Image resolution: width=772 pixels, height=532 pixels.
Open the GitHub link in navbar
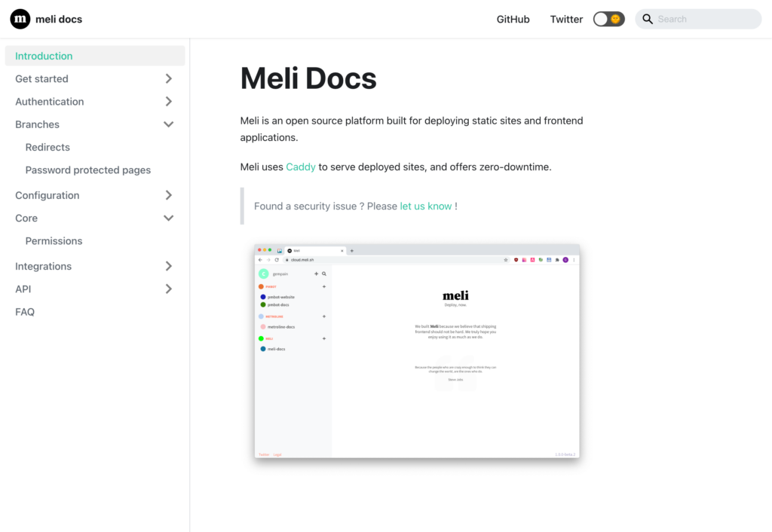(513, 20)
